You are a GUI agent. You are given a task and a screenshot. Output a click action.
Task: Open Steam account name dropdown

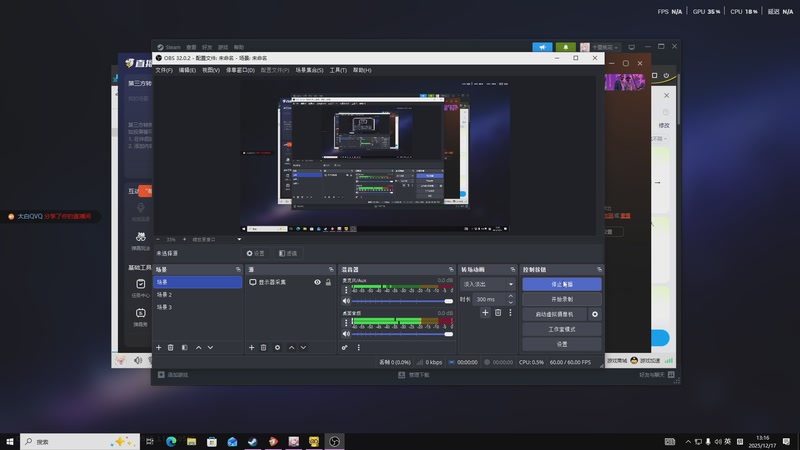[605, 47]
